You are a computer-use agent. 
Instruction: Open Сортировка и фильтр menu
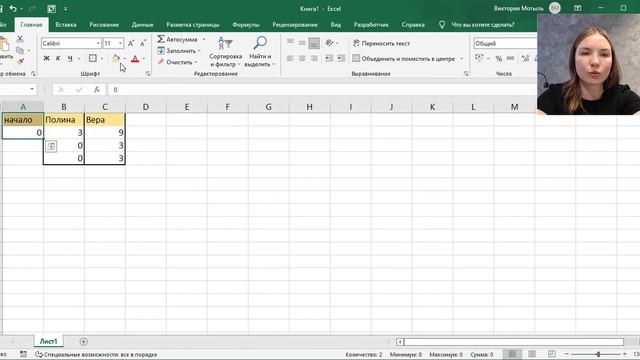point(225,51)
